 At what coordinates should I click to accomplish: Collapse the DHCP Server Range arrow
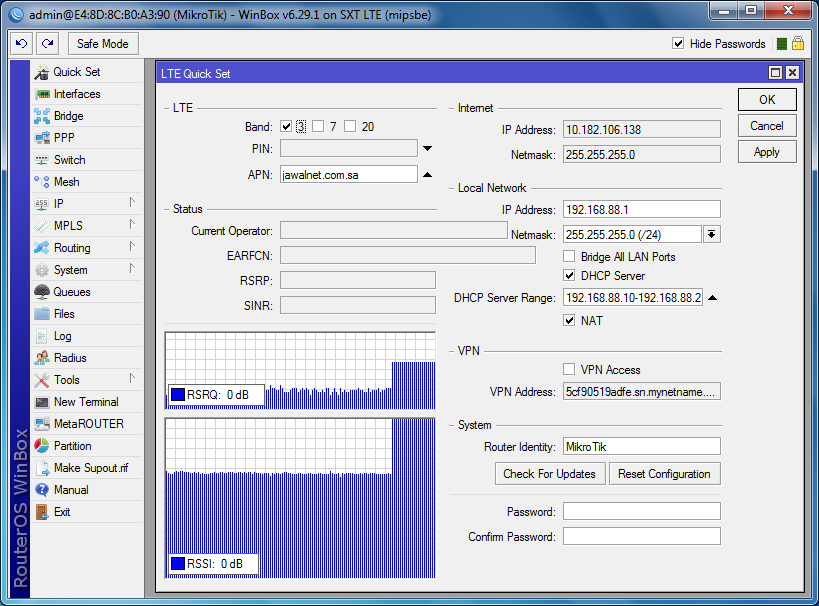coord(712,298)
